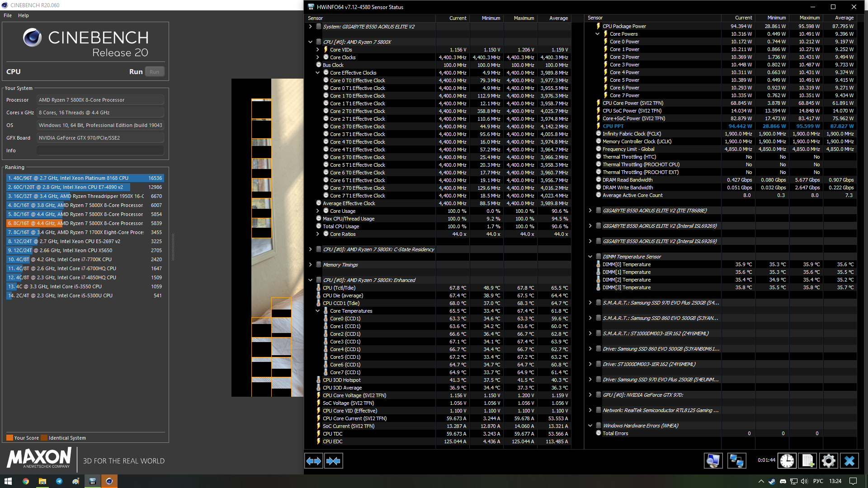Collapse the Core Powers group
The width and height of the screenshot is (868, 488).
(597, 34)
